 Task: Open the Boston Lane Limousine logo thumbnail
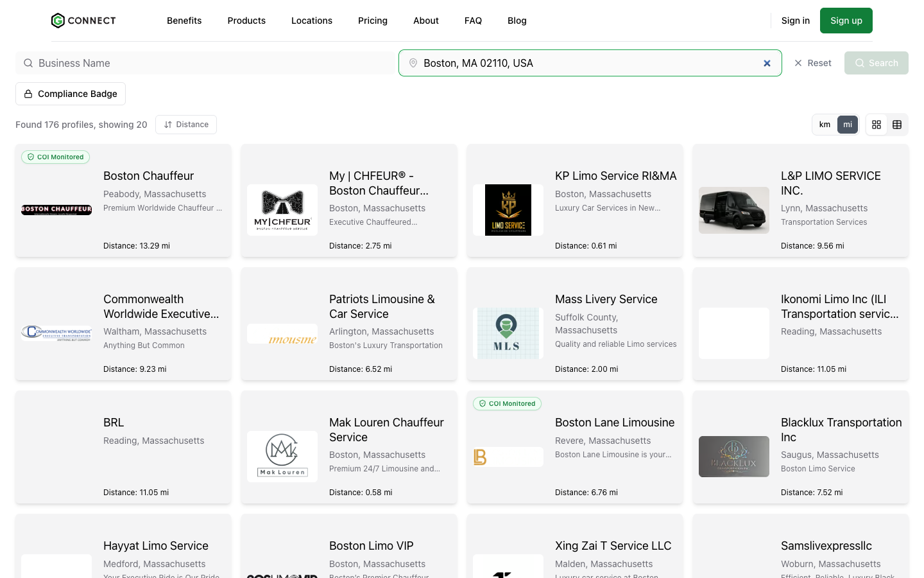pyautogui.click(x=508, y=457)
